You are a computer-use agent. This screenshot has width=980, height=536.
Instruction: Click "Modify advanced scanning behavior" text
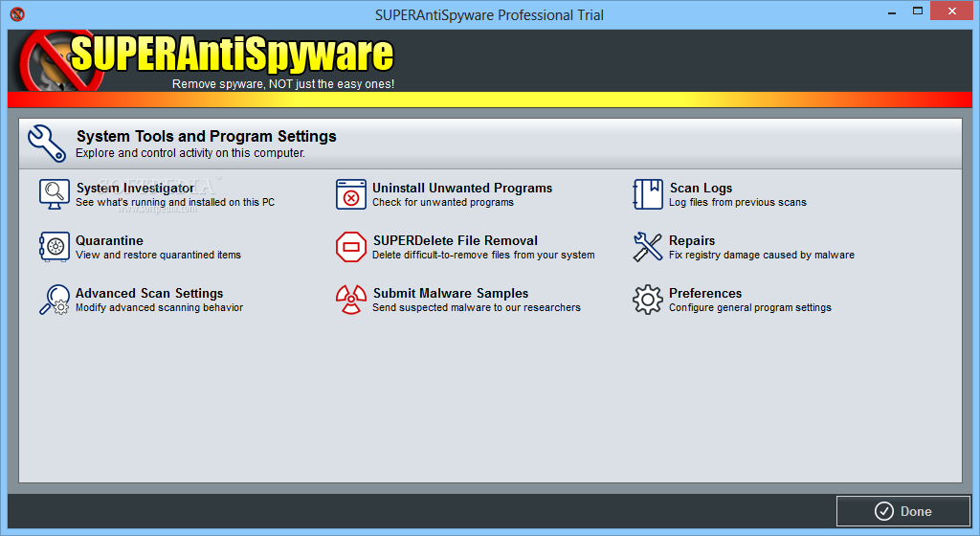point(160,307)
